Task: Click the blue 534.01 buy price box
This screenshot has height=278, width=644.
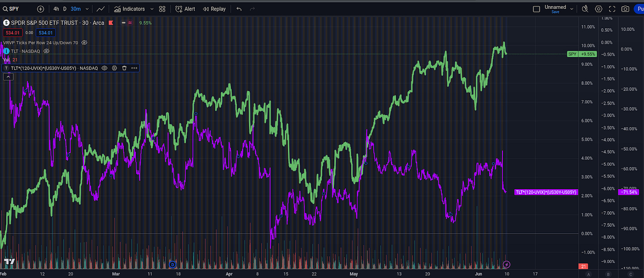Action: click(x=46, y=33)
